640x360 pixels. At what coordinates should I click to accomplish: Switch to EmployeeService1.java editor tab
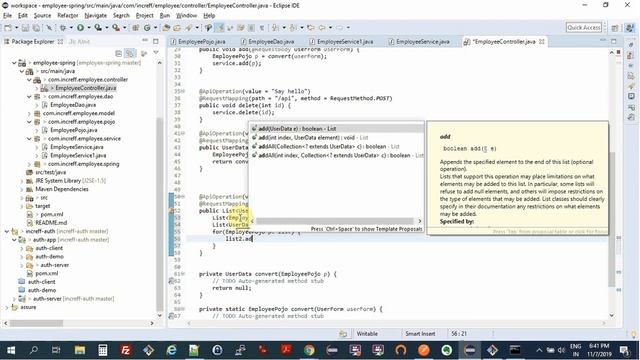[344, 42]
